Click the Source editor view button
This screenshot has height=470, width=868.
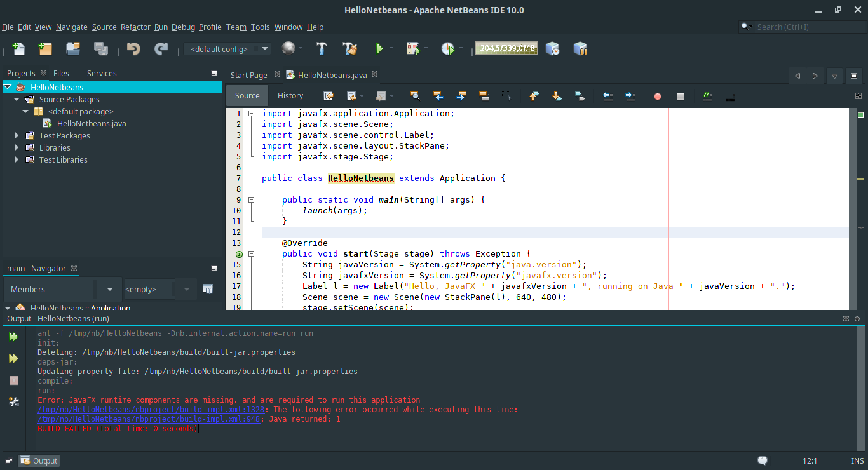(247, 95)
